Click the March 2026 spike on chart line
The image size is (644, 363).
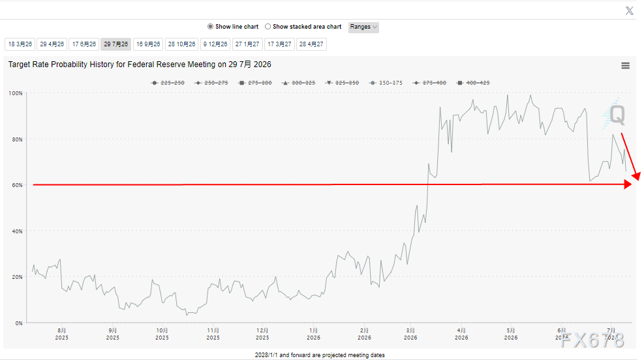pos(440,108)
